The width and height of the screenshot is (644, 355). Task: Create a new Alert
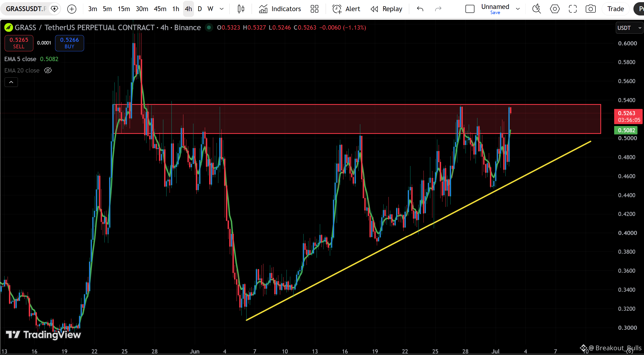(346, 9)
